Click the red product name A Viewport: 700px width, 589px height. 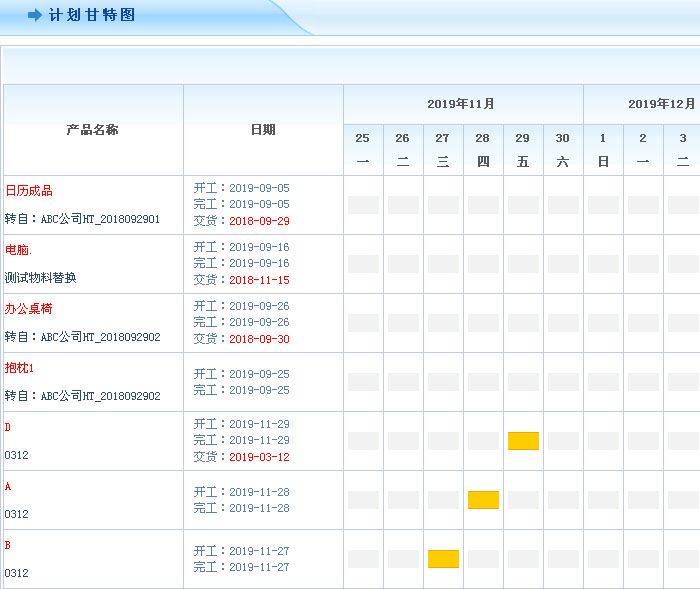coord(8,486)
